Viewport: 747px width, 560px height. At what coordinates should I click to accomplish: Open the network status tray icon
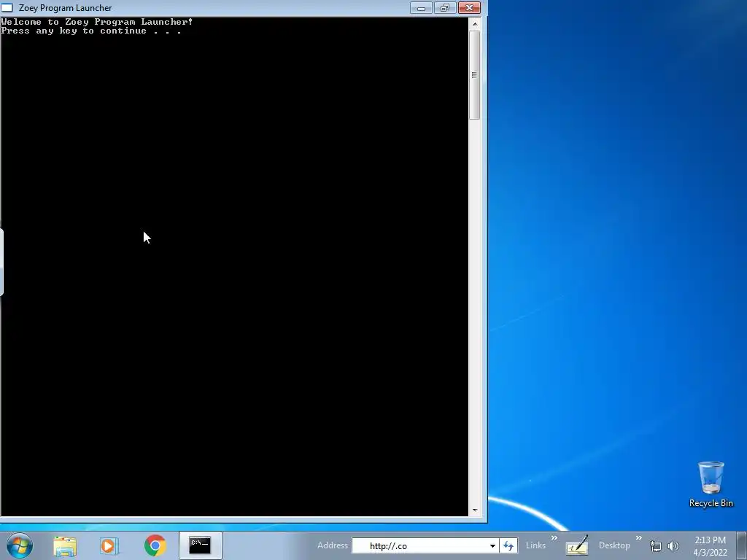[656, 546]
